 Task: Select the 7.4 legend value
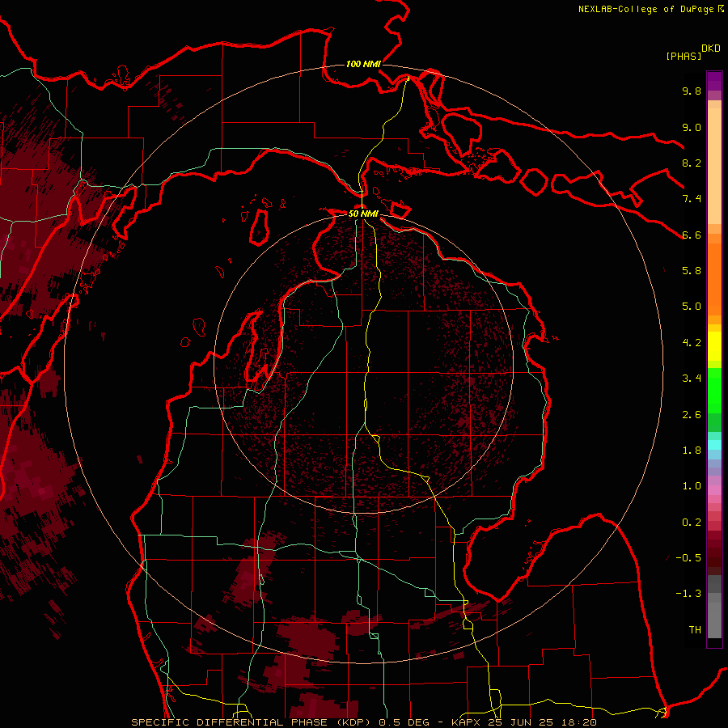pyautogui.click(x=692, y=199)
